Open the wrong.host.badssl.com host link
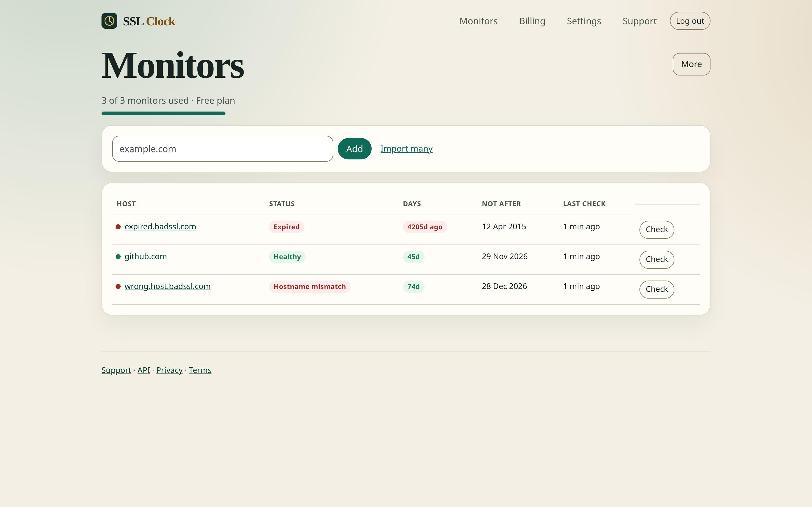The width and height of the screenshot is (812, 507). coord(167,286)
